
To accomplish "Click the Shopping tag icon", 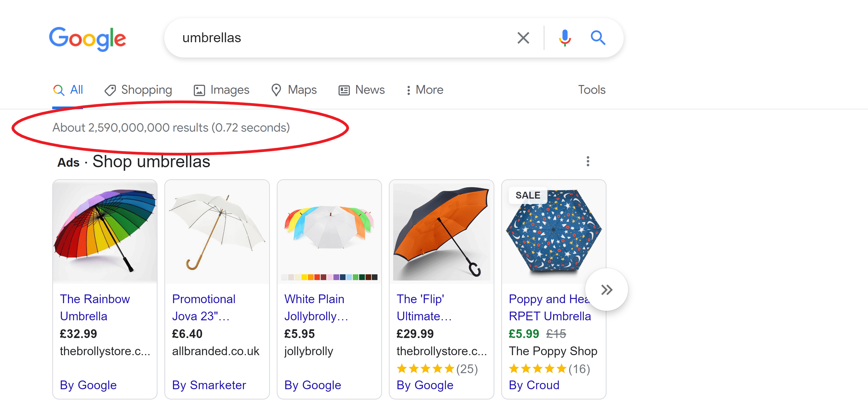I will click(110, 90).
